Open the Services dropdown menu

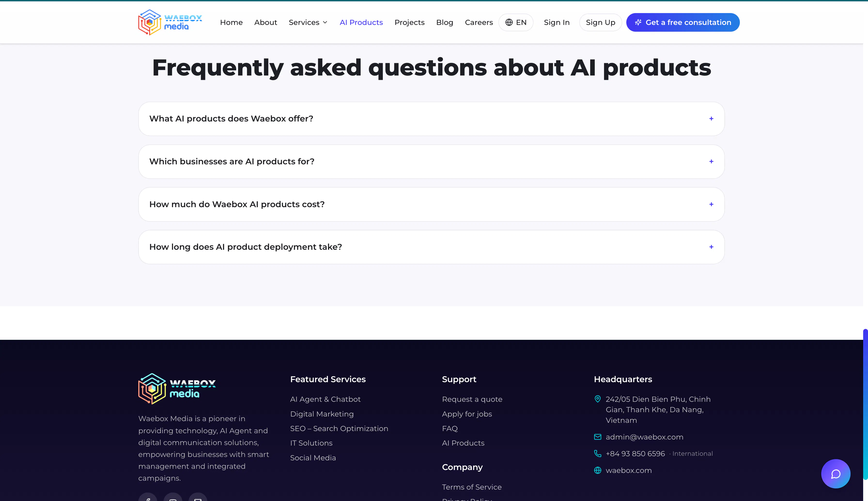pos(308,22)
